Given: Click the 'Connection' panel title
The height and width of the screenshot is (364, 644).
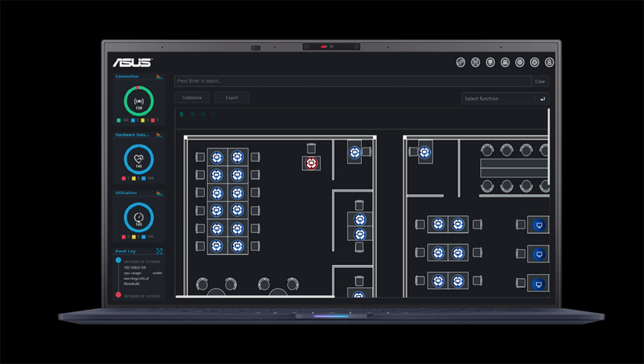Looking at the screenshot, I should (127, 77).
